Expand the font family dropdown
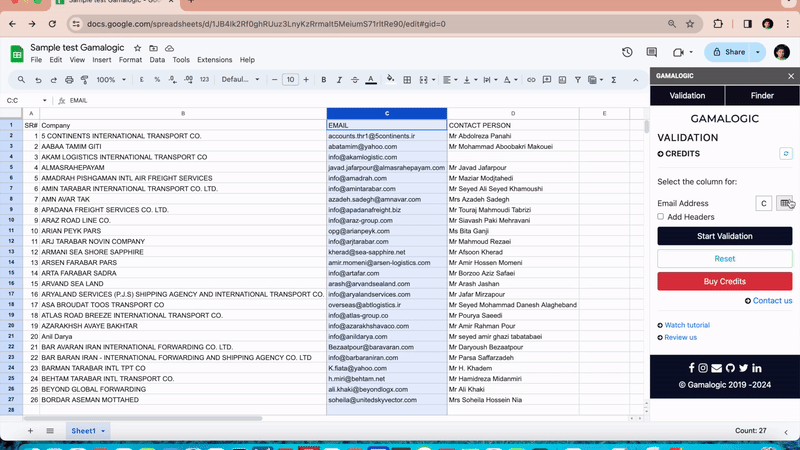The height and width of the screenshot is (450, 800). coord(240,79)
